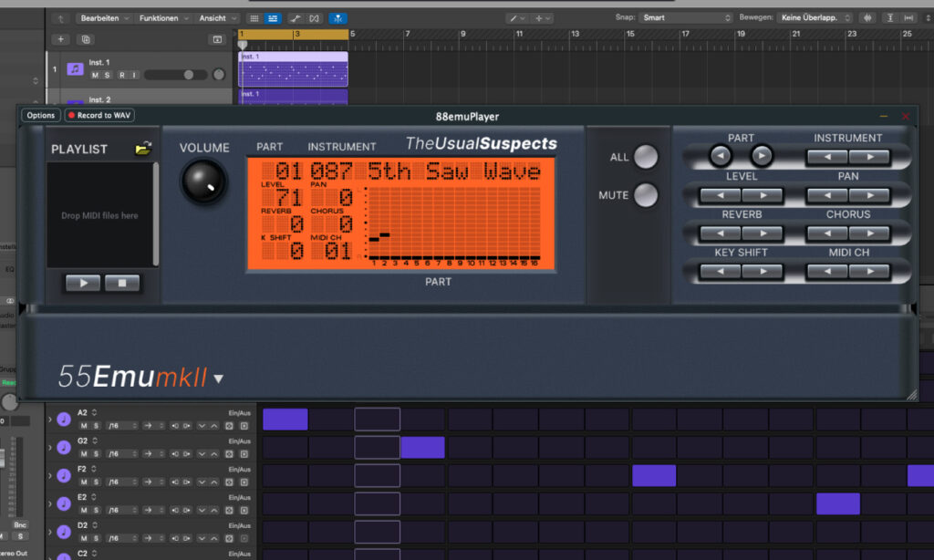This screenshot has height=560, width=934.
Task: Switch to grid list view icon
Action: 254,18
